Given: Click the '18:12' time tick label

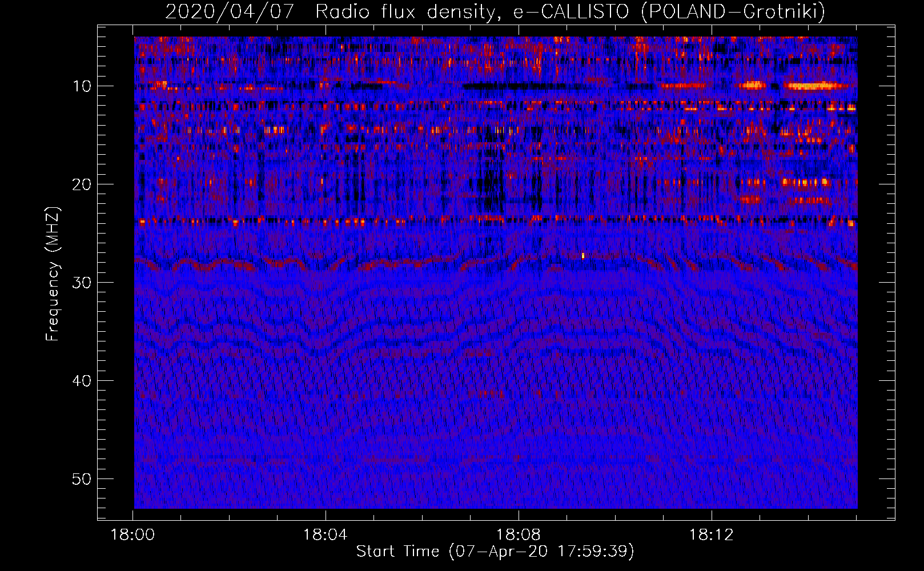Looking at the screenshot, I should click(711, 535).
